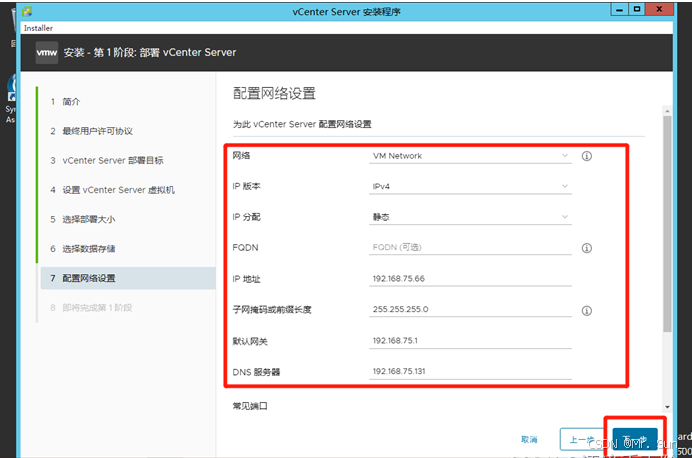Click disabled step 8 即将完成第 1 阶段

tap(91, 308)
